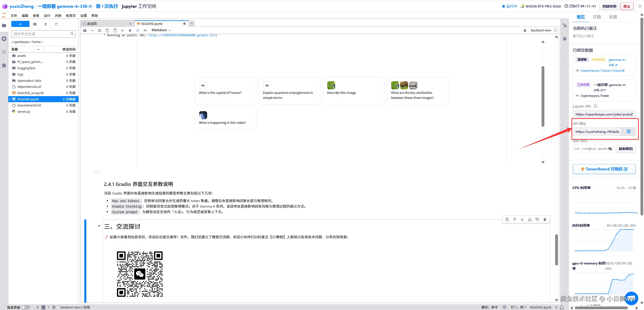Click the restart kernel icon

pyautogui.click(x=138, y=30)
